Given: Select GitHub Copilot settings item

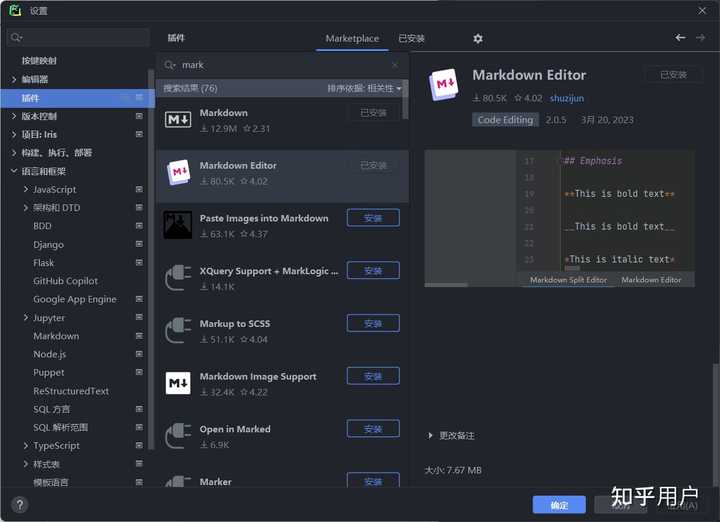Looking at the screenshot, I should point(65,281).
